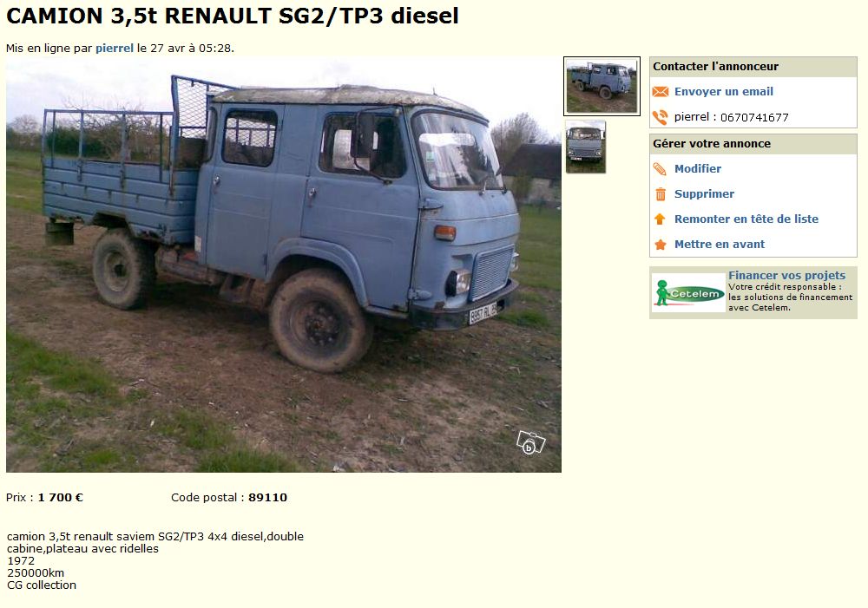
Task: Open Financer vos projets ad link
Action: (x=786, y=276)
